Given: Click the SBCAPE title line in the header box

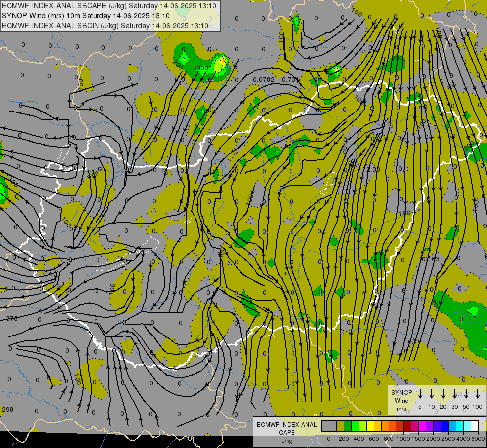Looking at the screenshot, I should 109,6.
